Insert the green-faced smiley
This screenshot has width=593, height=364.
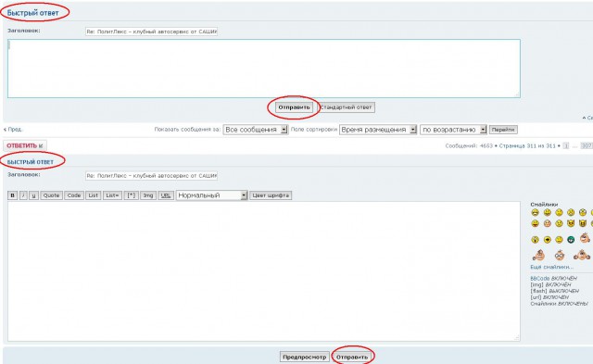571,239
